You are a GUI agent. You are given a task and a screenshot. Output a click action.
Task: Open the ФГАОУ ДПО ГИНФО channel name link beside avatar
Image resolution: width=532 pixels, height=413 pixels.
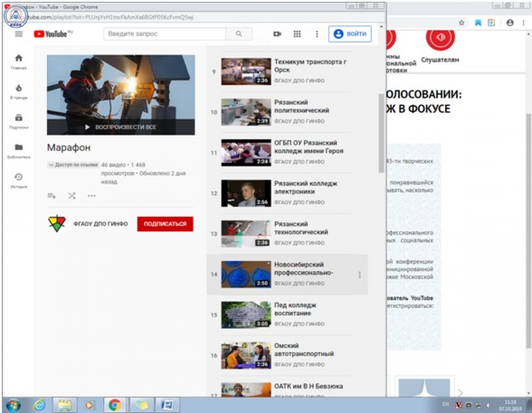[101, 224]
